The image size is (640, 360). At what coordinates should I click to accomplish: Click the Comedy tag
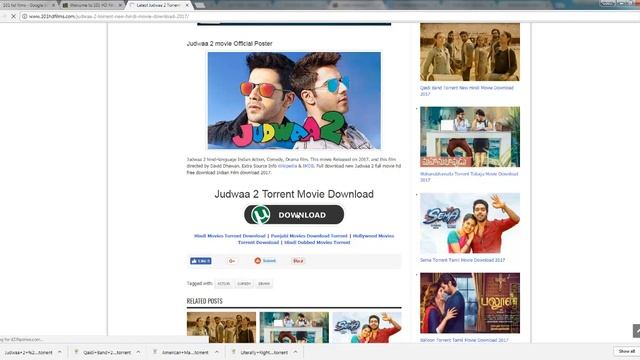(x=244, y=284)
